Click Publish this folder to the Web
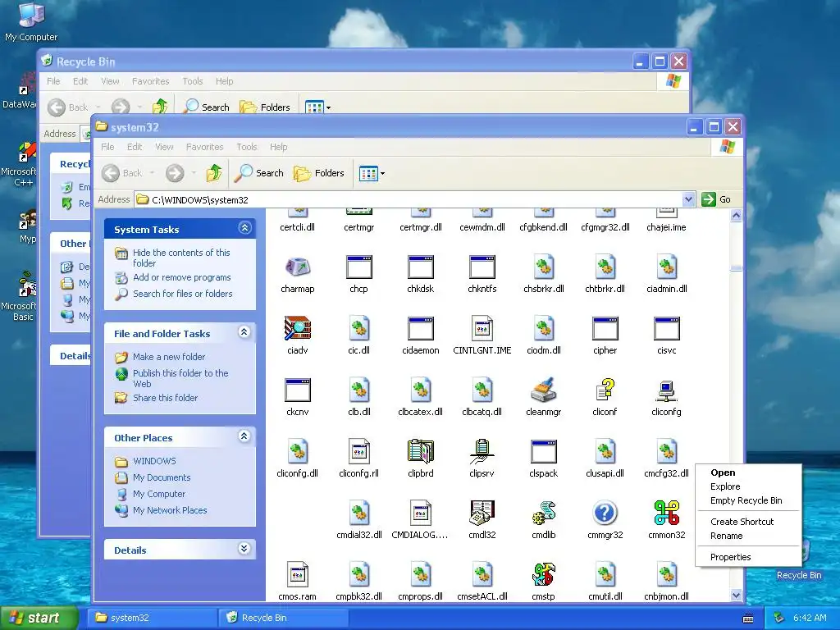The height and width of the screenshot is (630, 840). (180, 378)
